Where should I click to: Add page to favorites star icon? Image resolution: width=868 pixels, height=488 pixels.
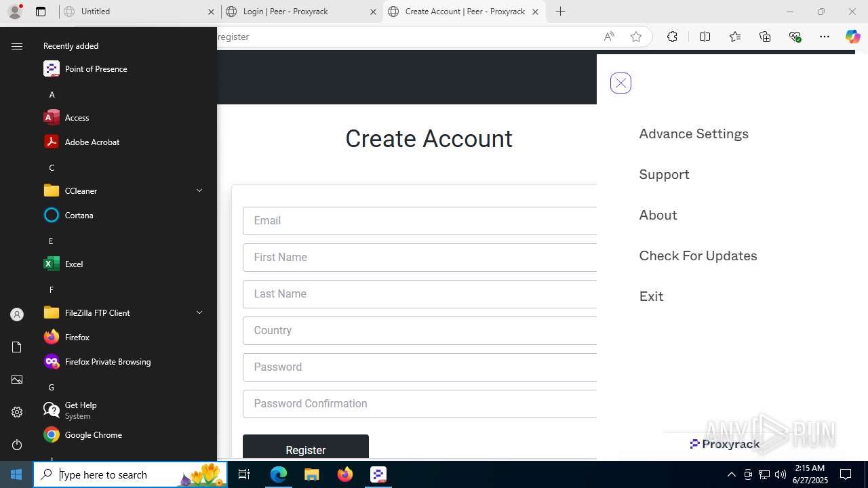coord(635,37)
